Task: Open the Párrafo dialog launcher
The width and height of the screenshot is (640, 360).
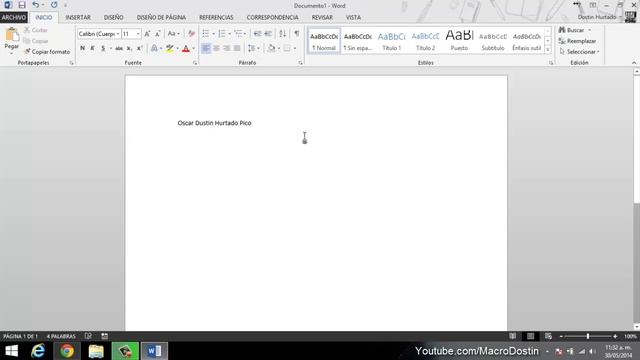Action: 300,63
